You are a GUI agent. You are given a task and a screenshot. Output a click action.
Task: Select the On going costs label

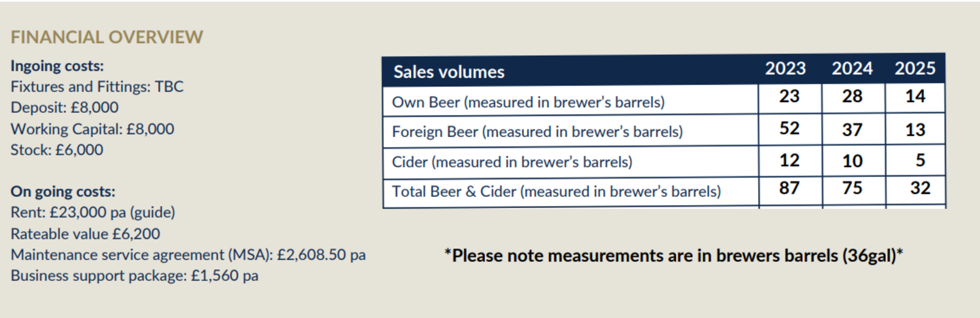(x=63, y=192)
